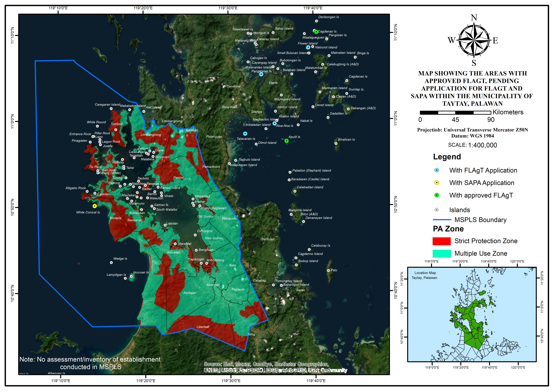Click the island marker at Calabadian Island

(295, 191)
